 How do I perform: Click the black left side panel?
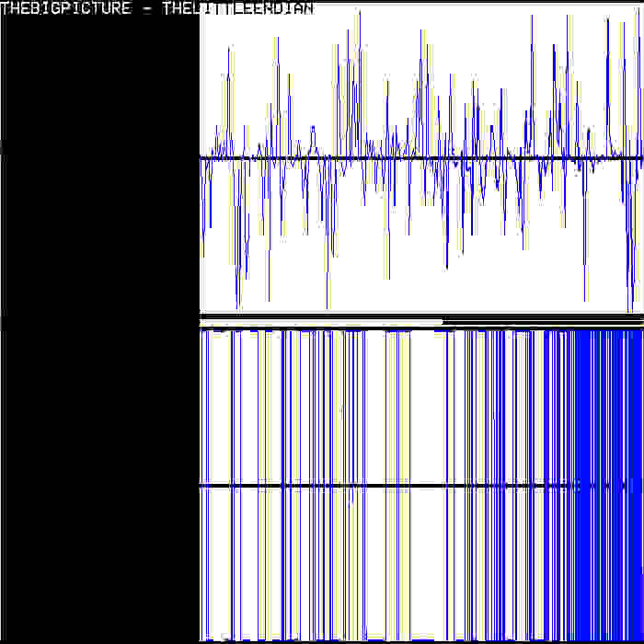(99, 328)
